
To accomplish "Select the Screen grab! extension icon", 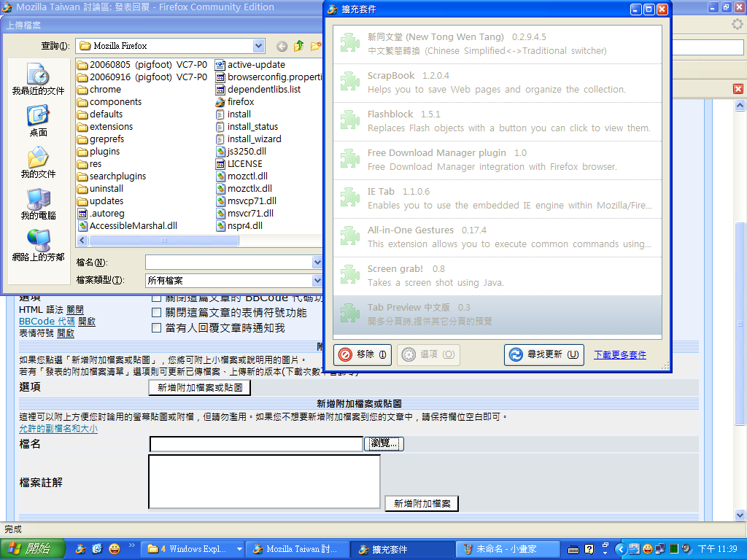I will coord(349,274).
